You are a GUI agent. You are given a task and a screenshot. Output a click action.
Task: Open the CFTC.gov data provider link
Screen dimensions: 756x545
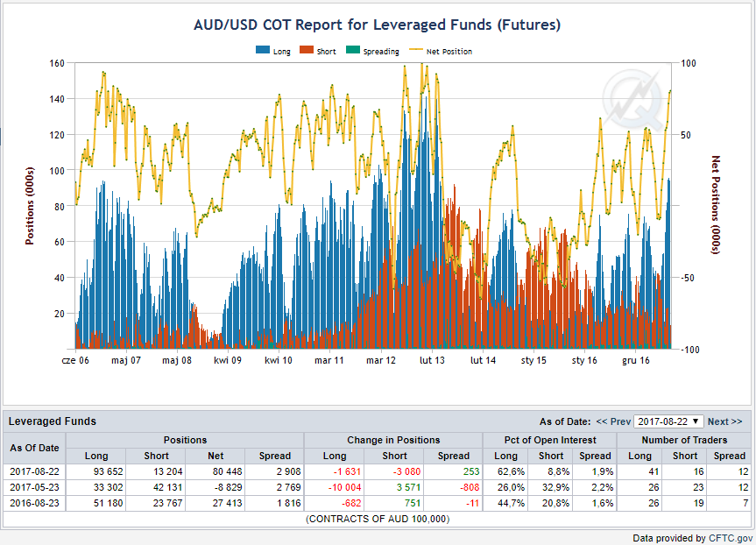click(x=731, y=538)
